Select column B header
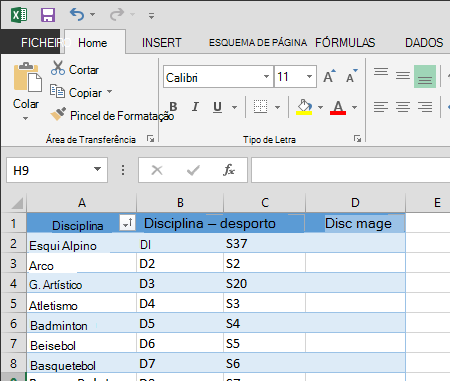The width and height of the screenshot is (450, 381). 180,203
